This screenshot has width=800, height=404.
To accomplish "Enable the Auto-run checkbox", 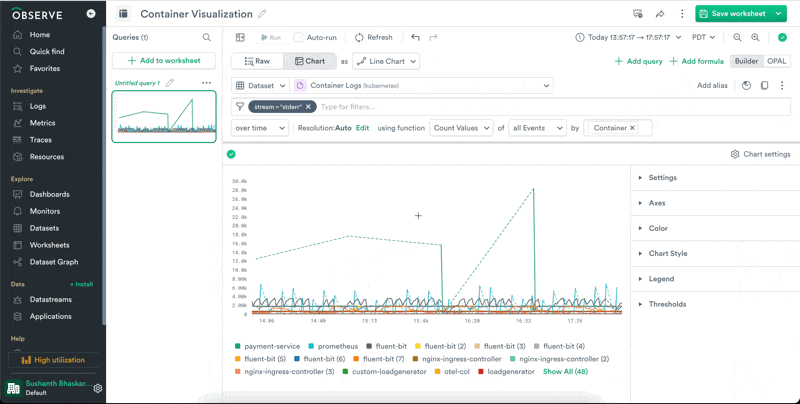I will [x=298, y=37].
